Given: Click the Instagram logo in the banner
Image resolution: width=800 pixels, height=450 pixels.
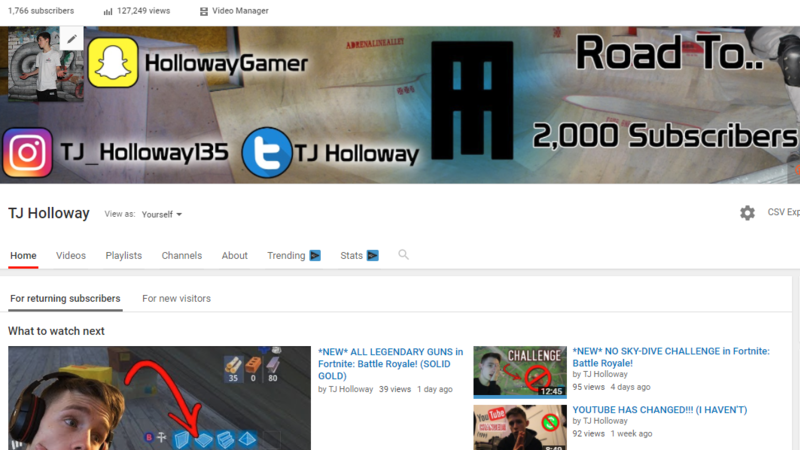Looking at the screenshot, I should tap(27, 153).
